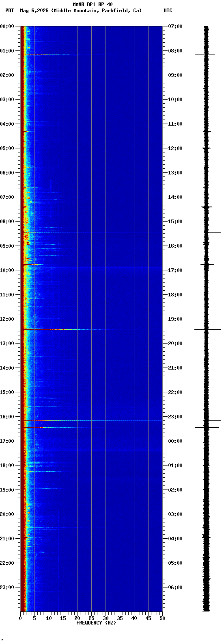Click the 12:00 PDT time label
Screen dimensions: 224x644
pyautogui.click(x=7, y=319)
